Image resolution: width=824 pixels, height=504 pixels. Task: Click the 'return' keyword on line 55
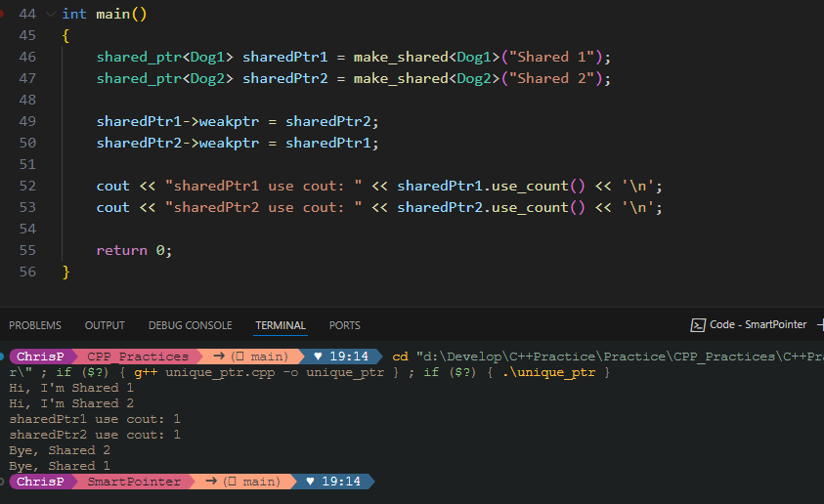[x=122, y=250]
